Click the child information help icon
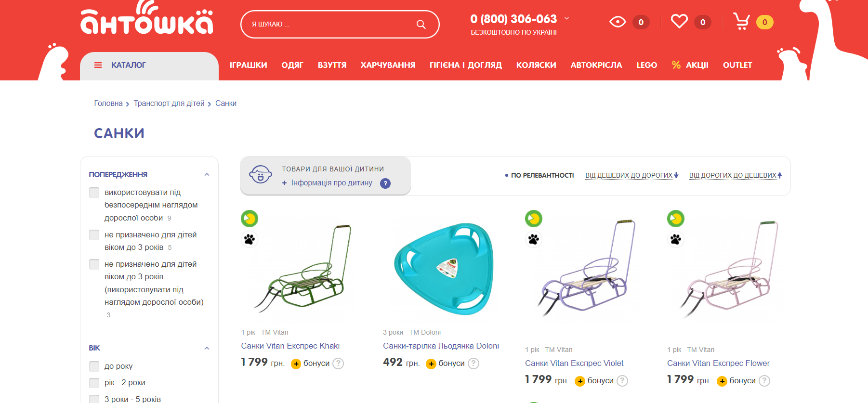This screenshot has width=868, height=403. click(385, 183)
